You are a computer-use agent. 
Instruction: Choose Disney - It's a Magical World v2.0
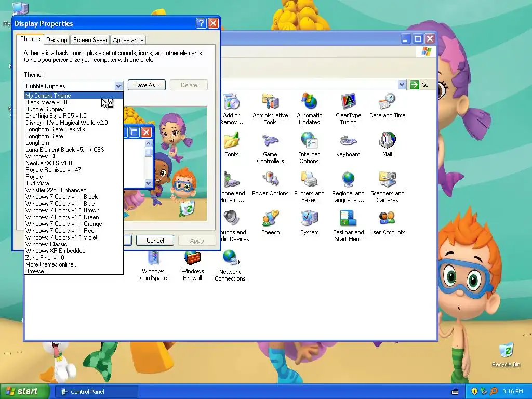click(x=74, y=123)
